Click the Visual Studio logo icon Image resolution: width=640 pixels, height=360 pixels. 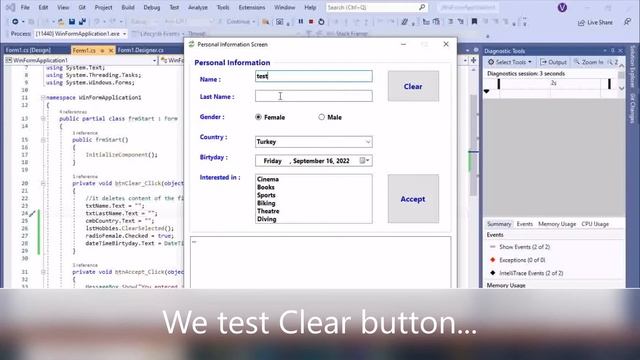pos(11,7)
